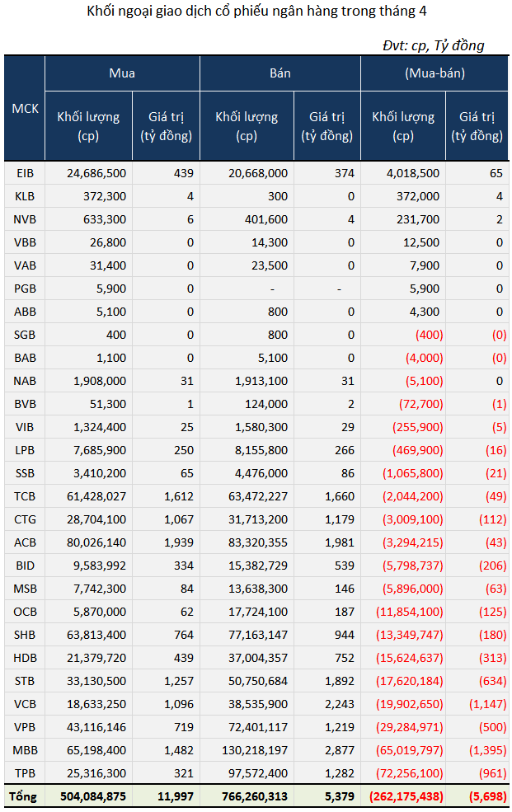Viewport: 512px width, 812px height.
Task: Click the (Mua-bán) header cell
Action: (434, 73)
